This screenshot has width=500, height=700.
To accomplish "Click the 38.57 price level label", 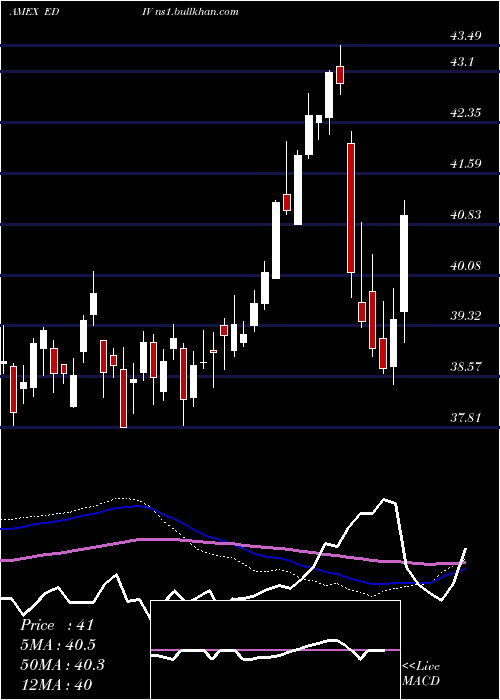I will point(466,367).
